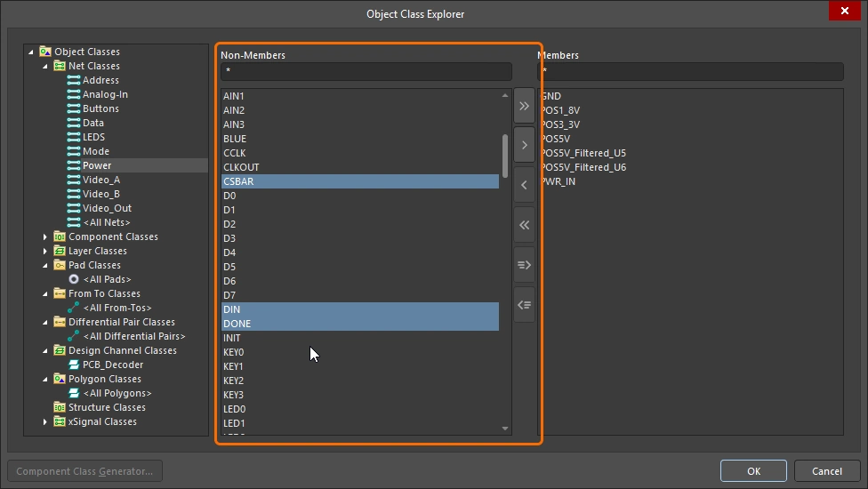
Task: Click the Non-Members list scroll-up arrow
Action: tap(505, 96)
